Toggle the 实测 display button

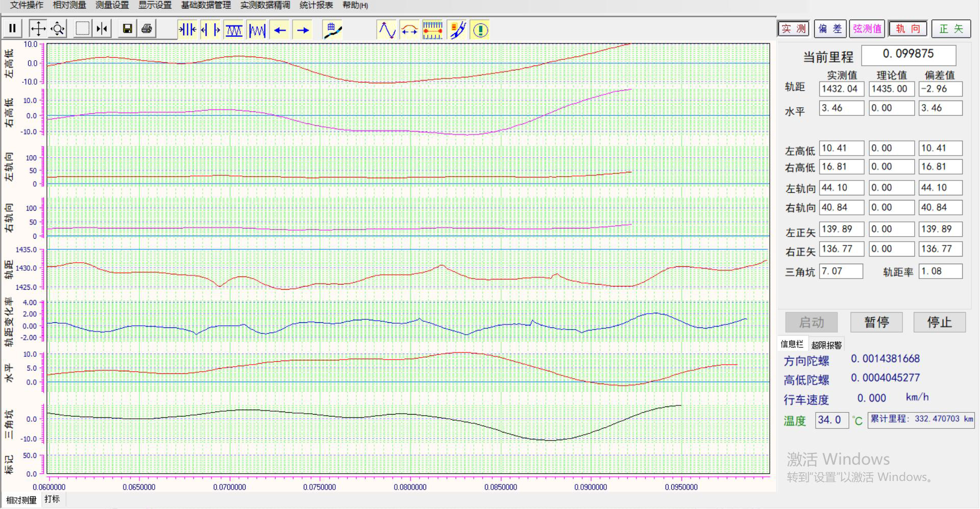click(794, 29)
